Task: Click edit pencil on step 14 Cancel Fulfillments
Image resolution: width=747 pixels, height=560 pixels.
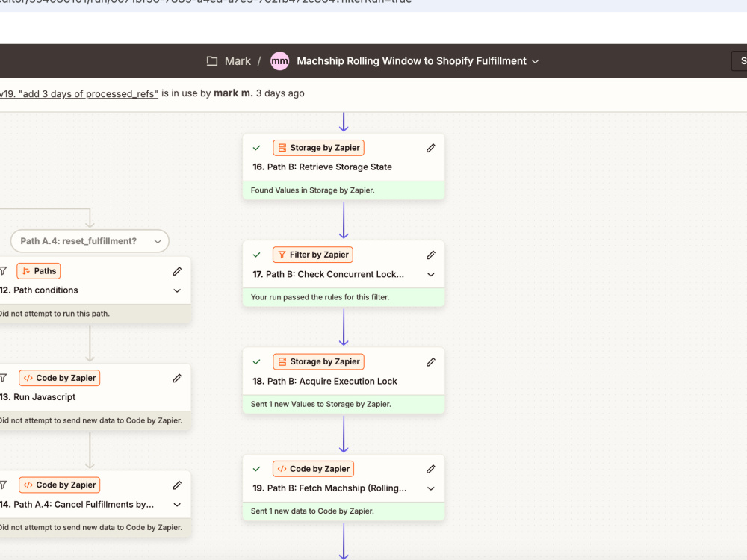Action: click(177, 485)
